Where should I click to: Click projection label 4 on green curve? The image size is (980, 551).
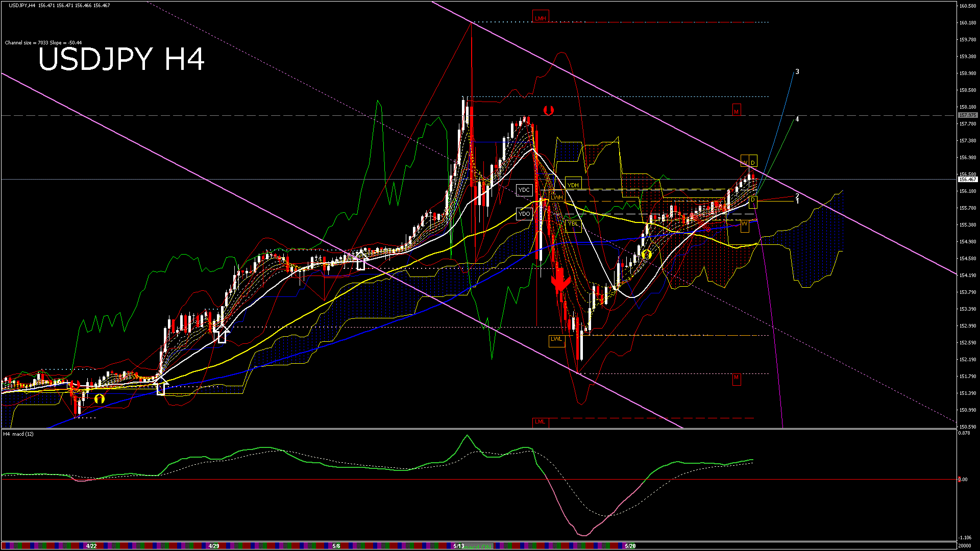coord(797,119)
